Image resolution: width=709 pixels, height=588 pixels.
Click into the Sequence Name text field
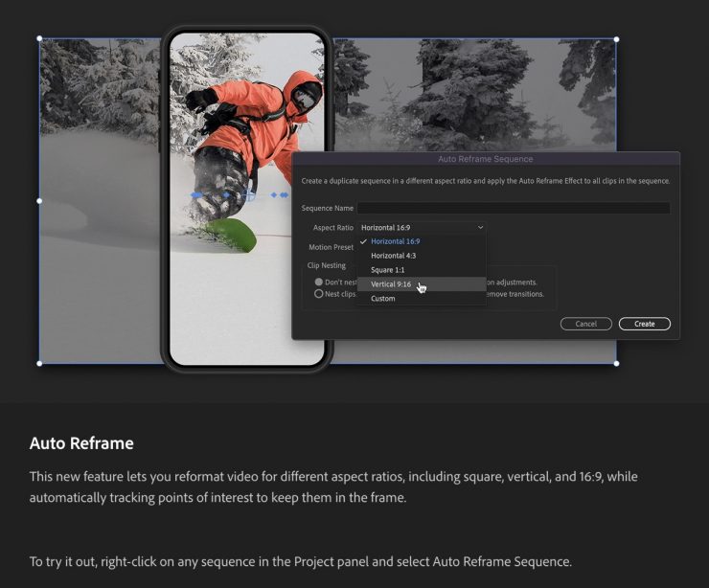pyautogui.click(x=514, y=208)
